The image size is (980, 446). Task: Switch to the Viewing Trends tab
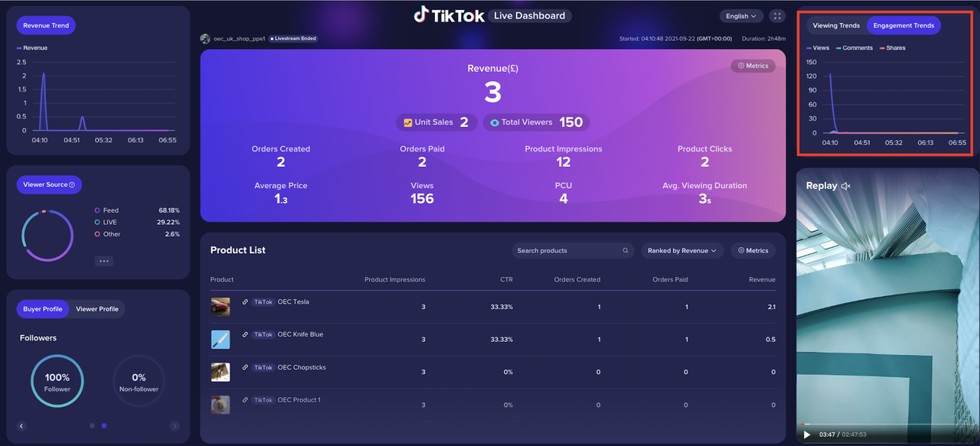point(836,26)
